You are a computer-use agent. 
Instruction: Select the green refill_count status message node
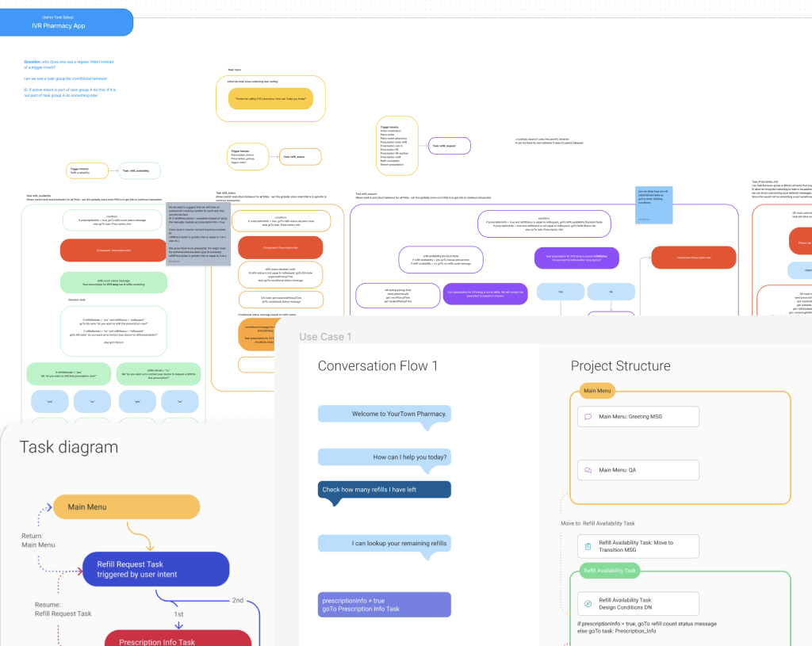point(113,283)
